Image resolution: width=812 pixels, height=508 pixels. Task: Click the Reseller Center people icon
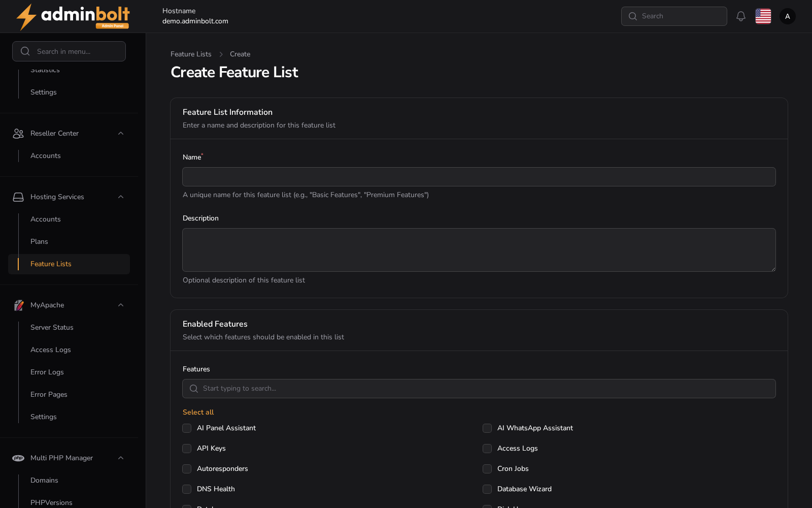click(18, 133)
